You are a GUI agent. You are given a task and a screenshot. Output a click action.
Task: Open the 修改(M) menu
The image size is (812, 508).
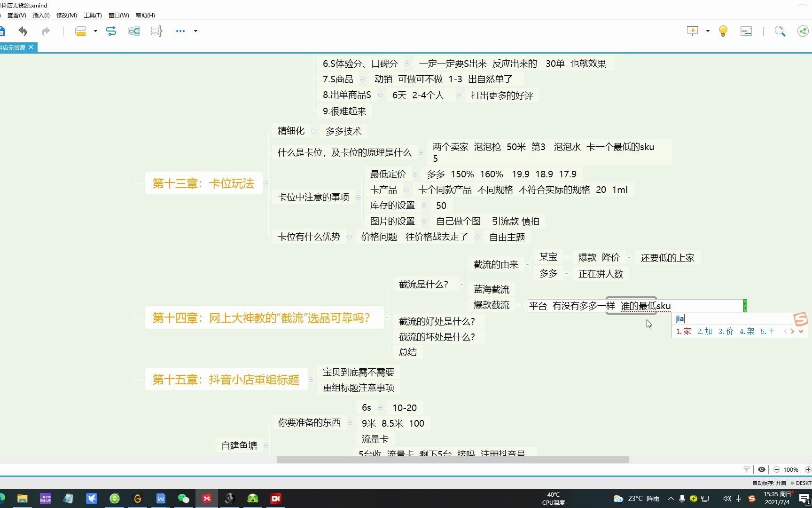tap(67, 15)
